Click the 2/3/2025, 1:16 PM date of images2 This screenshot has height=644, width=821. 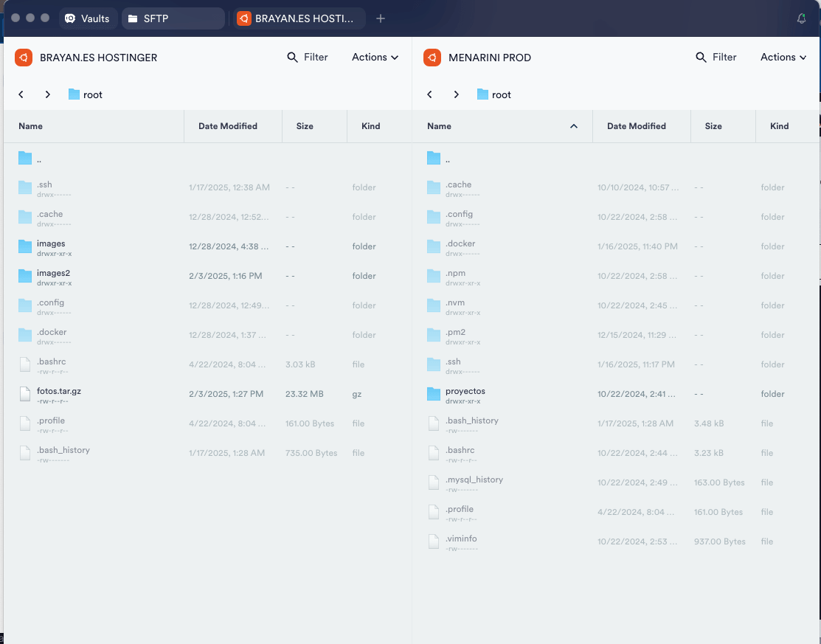225,276
